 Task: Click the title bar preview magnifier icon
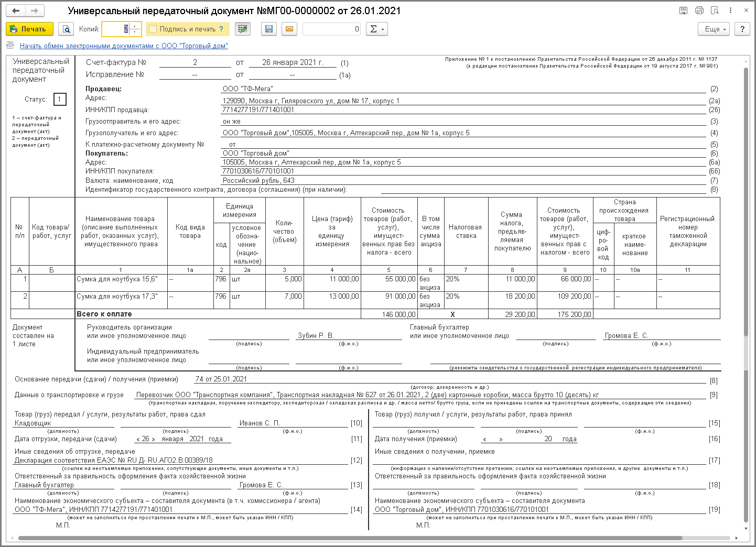715,10
